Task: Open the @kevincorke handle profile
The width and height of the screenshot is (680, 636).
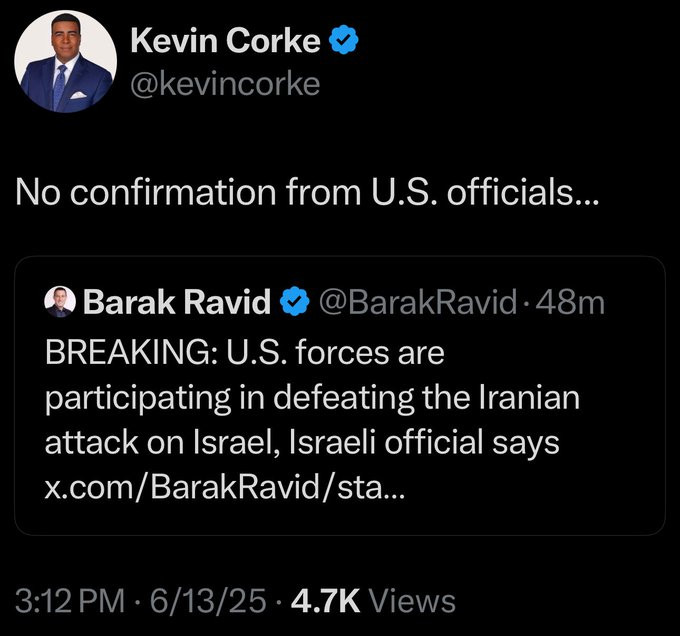Action: pyautogui.click(x=226, y=83)
